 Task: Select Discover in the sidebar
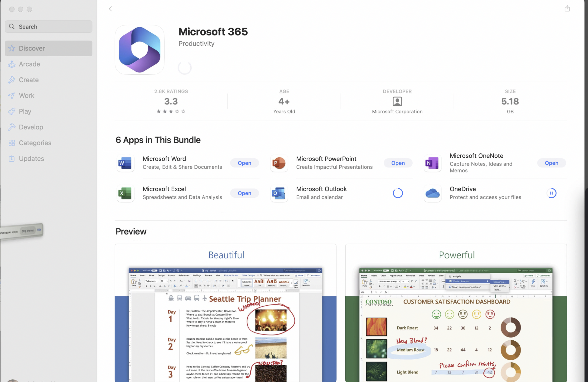coord(49,48)
